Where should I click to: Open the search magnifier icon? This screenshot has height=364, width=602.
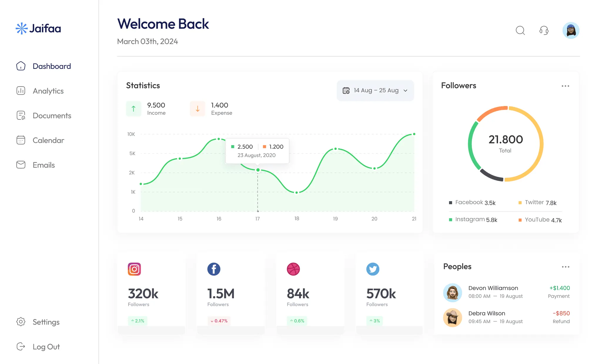520,30
